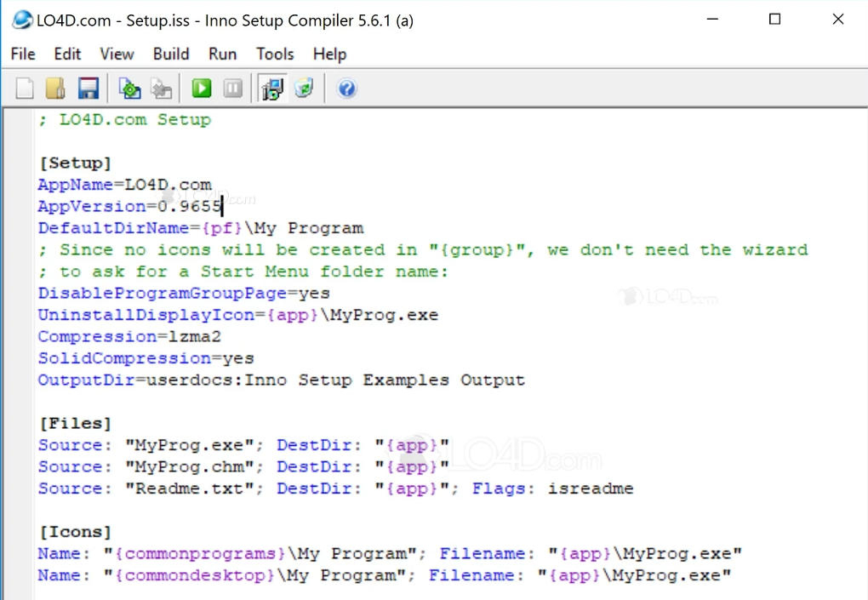Place cursor on the AppName=LO4D.com line
This screenshot has height=600, width=868.
pos(124,185)
